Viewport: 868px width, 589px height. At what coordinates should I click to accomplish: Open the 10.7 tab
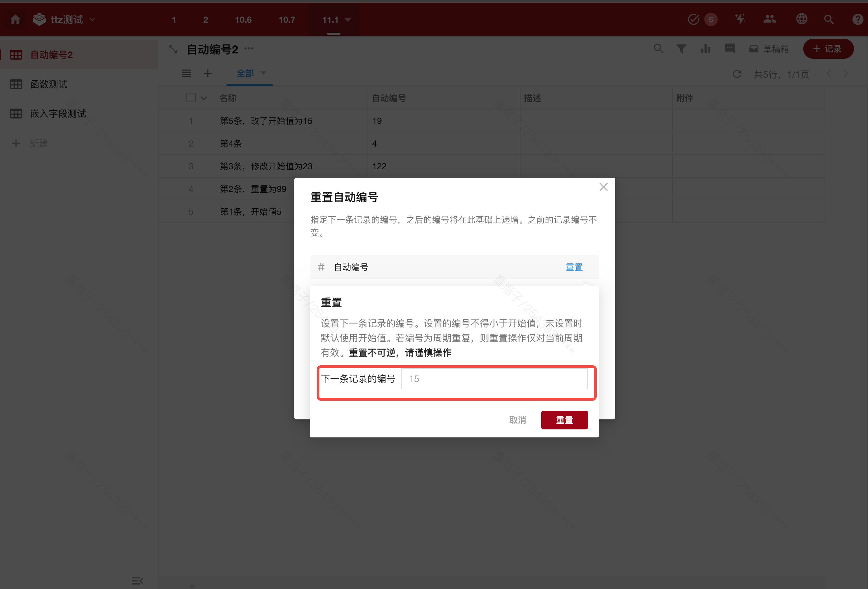click(287, 20)
